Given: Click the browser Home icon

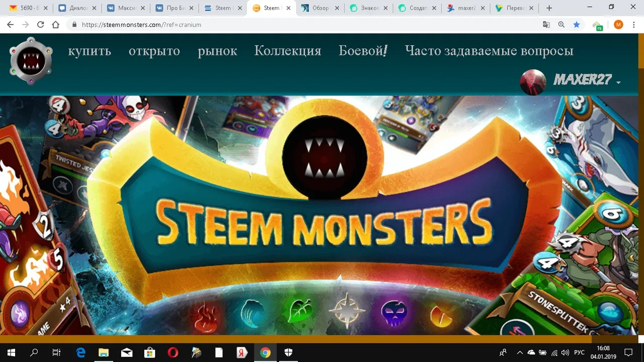Looking at the screenshot, I should tap(55, 25).
